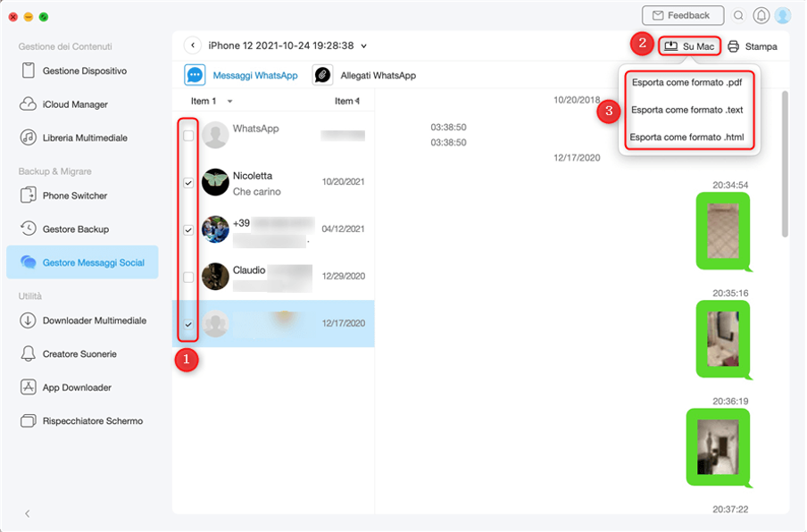
Task: Uncheck the Nicoletta conversation checkbox
Action: 188,182
